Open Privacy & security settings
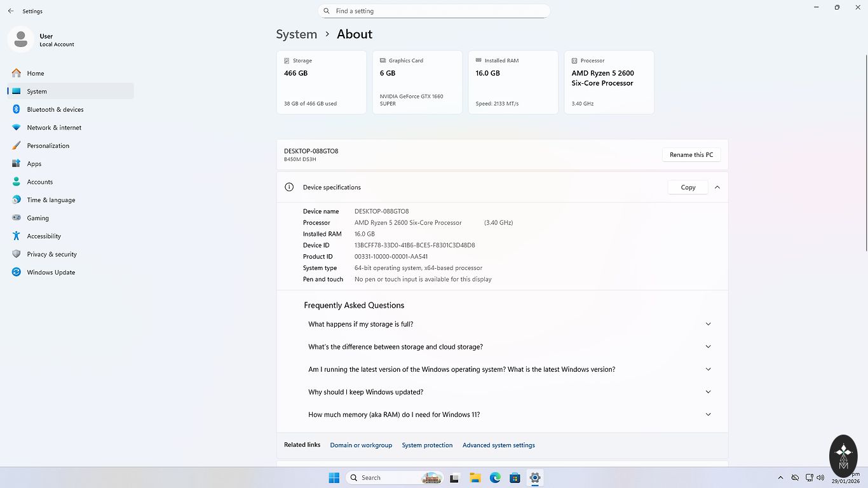The height and width of the screenshot is (488, 868). (x=51, y=254)
